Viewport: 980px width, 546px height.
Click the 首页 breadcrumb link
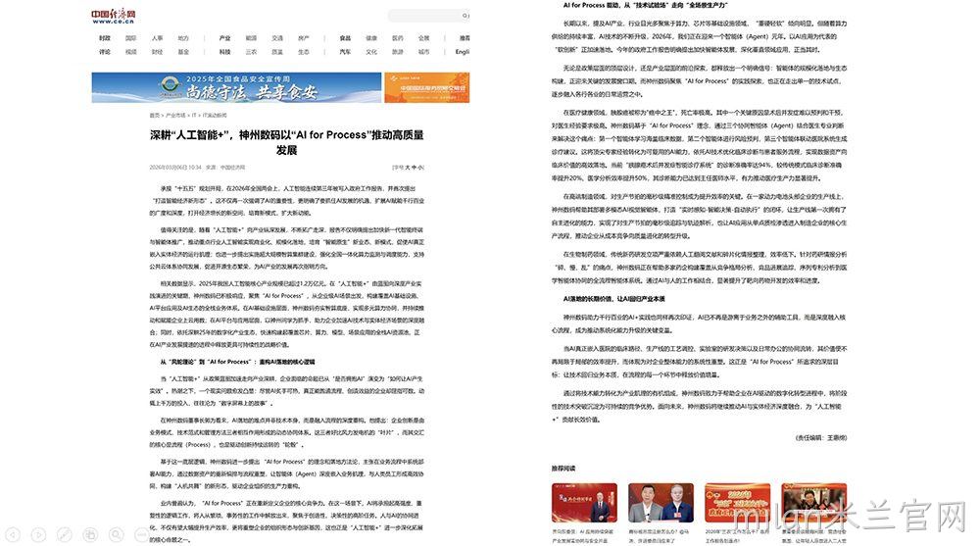coord(155,115)
